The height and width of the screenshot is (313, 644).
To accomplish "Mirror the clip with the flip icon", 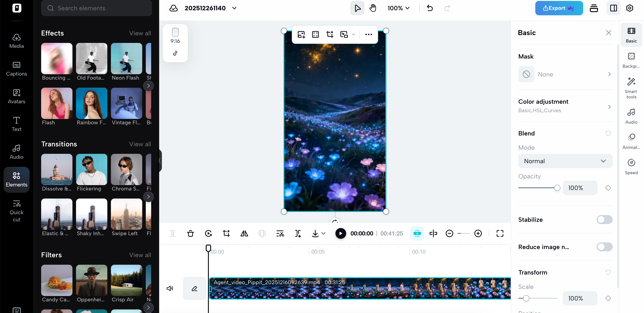I will pos(244,233).
